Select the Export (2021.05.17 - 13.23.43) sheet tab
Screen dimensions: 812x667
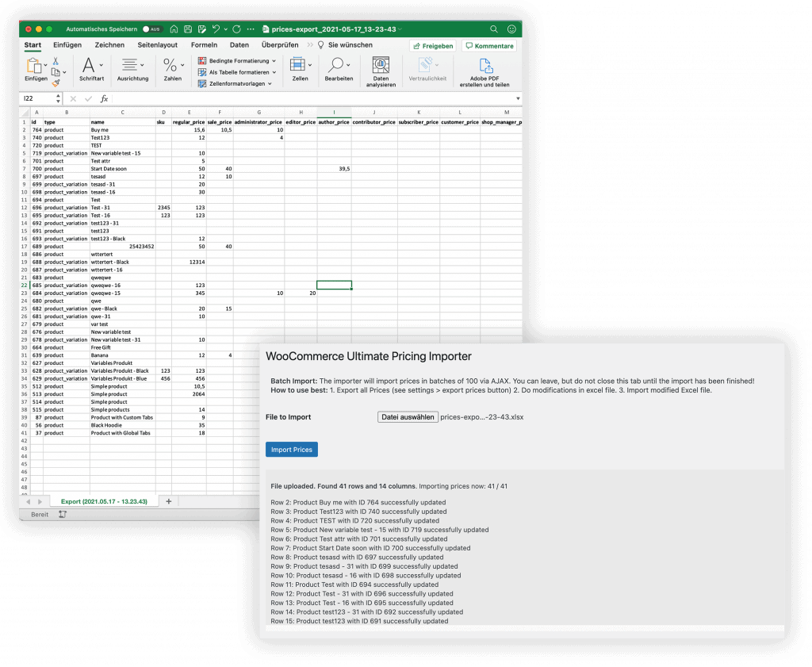[104, 501]
